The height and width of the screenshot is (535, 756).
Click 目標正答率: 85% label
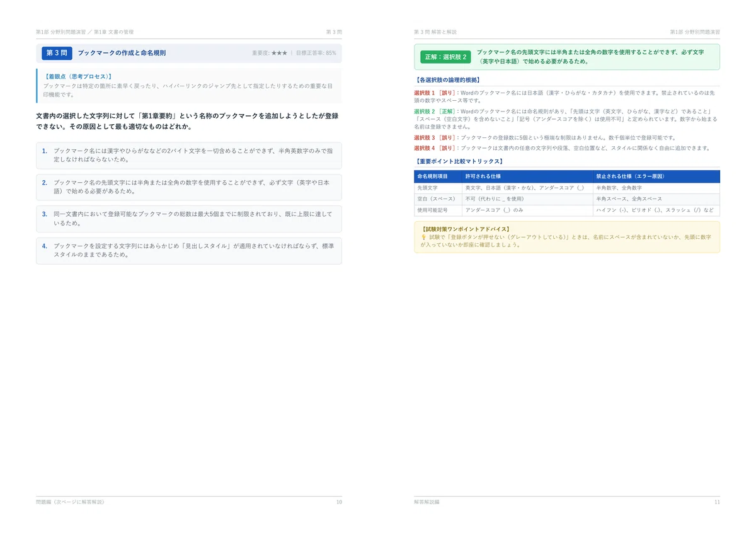click(316, 54)
